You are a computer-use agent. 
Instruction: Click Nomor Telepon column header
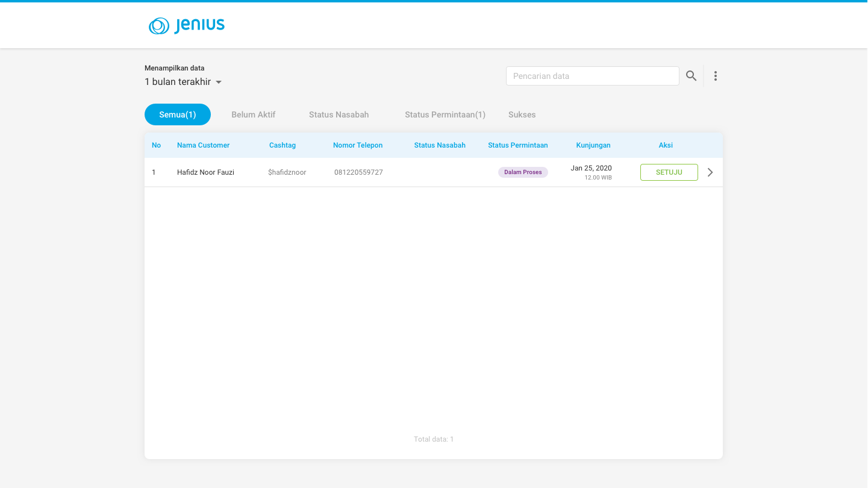(358, 145)
